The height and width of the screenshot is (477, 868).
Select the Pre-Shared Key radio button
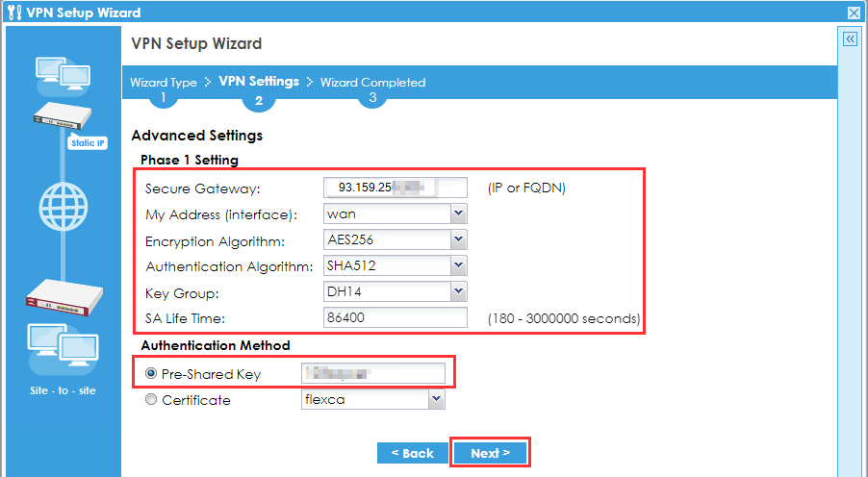tap(151, 374)
